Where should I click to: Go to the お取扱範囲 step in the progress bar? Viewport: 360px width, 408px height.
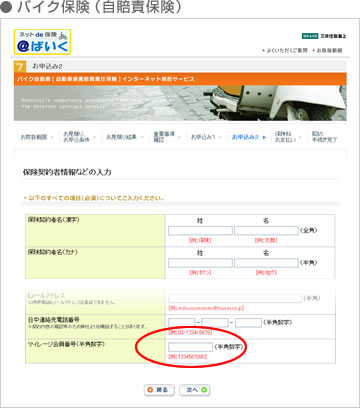coord(34,137)
